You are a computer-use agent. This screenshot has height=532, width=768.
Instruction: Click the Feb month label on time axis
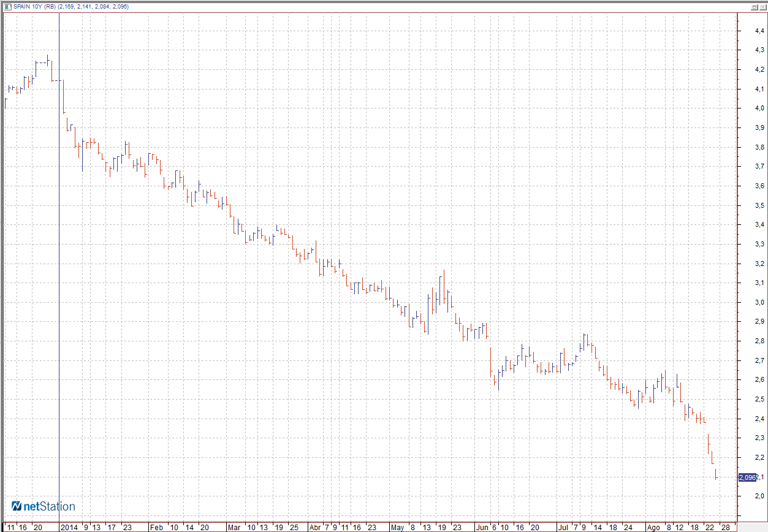[157, 527]
